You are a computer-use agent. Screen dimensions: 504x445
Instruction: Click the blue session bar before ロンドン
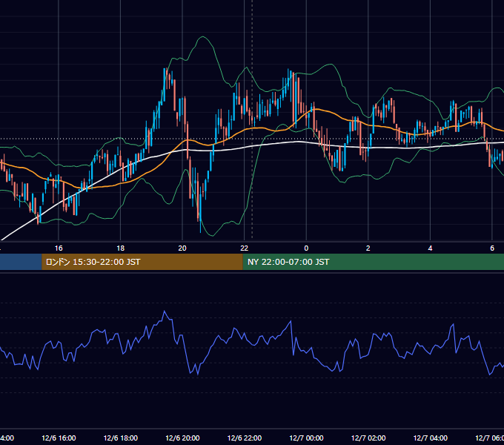[x=21, y=262]
